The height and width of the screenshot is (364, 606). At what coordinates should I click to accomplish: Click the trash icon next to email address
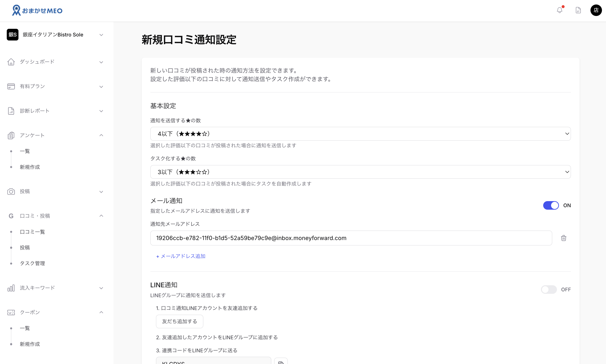(563, 238)
